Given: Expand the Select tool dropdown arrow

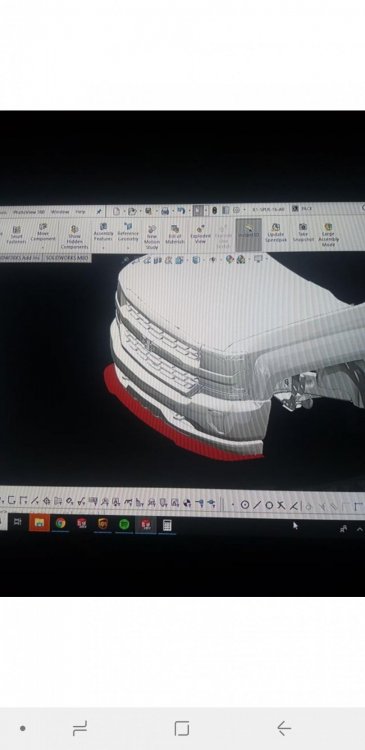Looking at the screenshot, I should 206,210.
